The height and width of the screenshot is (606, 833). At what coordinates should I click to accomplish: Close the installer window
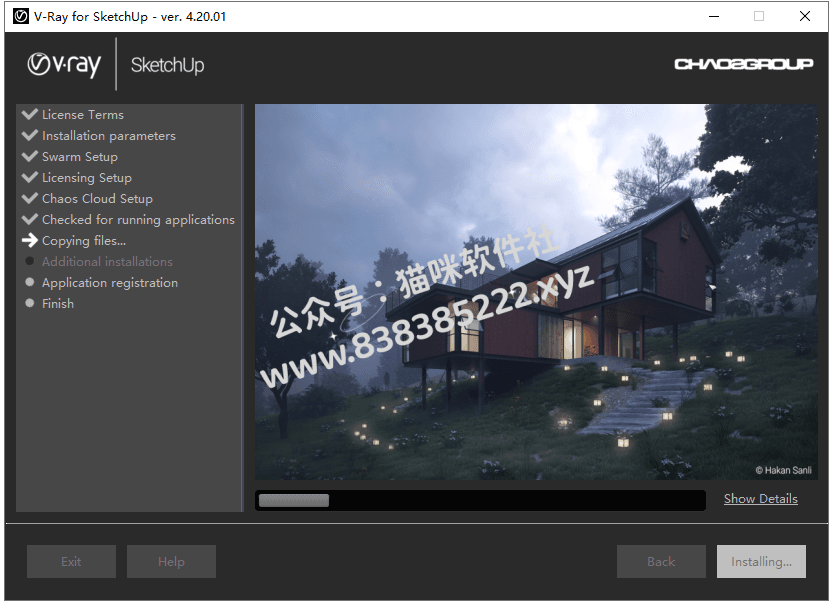(804, 16)
